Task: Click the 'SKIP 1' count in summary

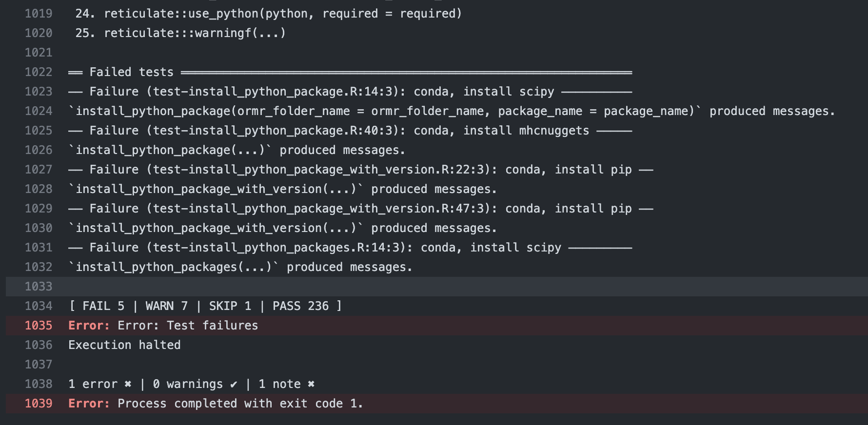Action: pos(230,306)
